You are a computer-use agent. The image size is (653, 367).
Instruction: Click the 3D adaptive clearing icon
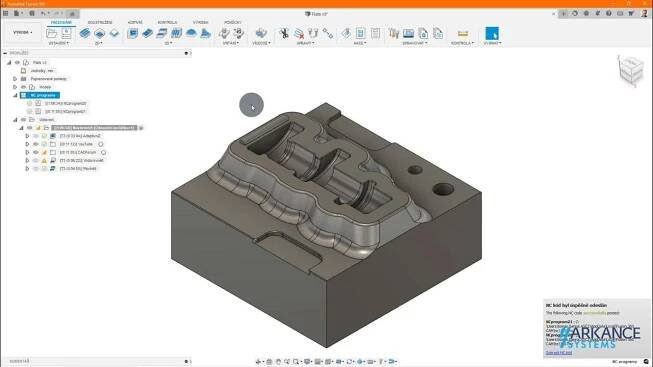[x=132, y=33]
